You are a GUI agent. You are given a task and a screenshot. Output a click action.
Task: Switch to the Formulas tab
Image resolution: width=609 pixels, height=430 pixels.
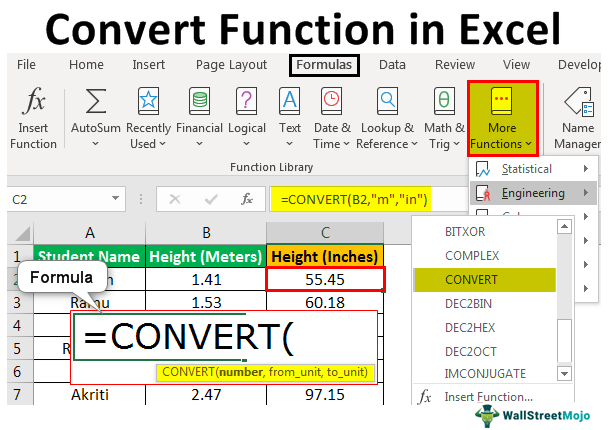click(x=323, y=65)
